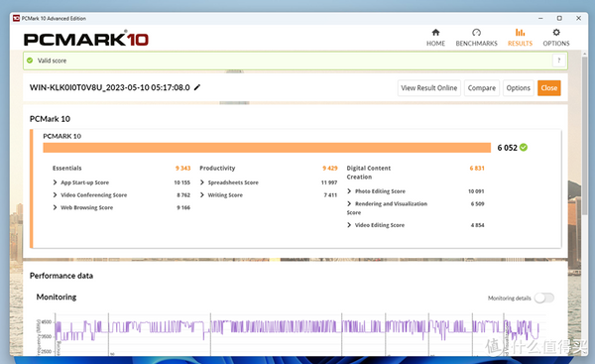Click the vertical scrollbar on the right
The width and height of the screenshot is (595, 364).
pos(584,133)
